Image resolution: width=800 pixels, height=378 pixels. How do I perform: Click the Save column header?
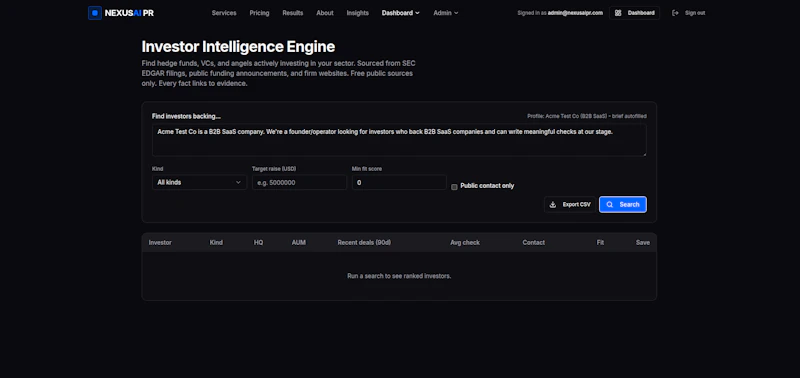click(643, 243)
